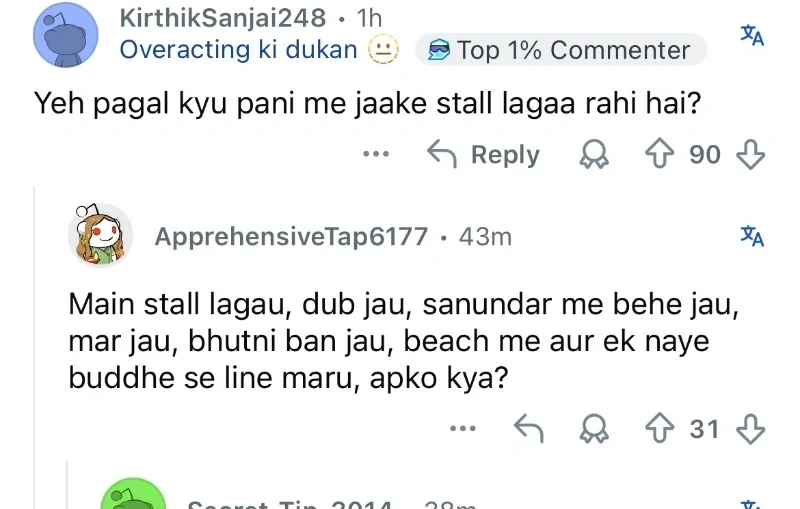
Task: Downvote KirthikSanjai248's comment
Action: [750, 155]
